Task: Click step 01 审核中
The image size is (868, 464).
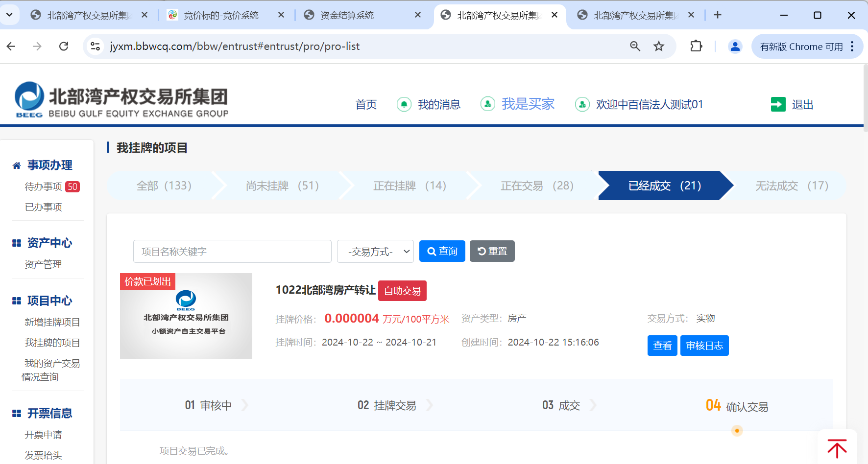Action: 208,405
